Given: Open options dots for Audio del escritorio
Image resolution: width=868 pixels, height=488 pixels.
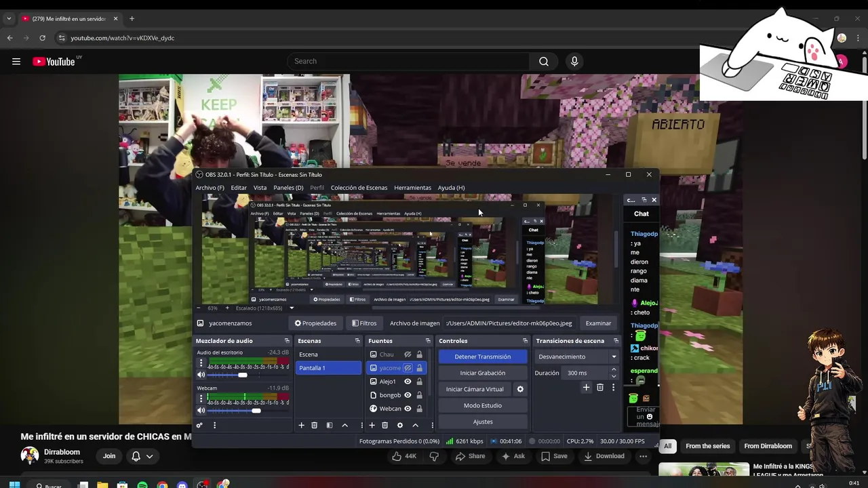Looking at the screenshot, I should click(201, 363).
